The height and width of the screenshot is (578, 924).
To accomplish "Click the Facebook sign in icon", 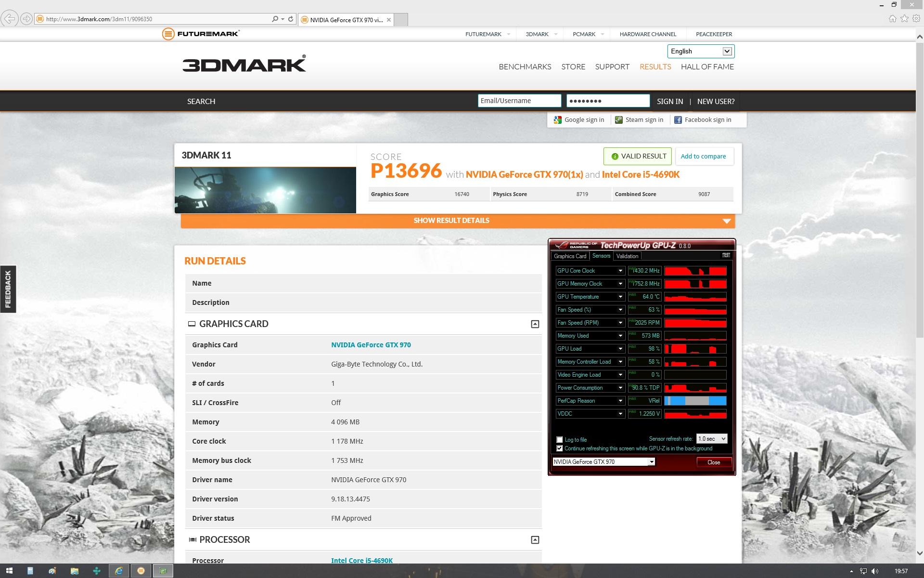I will 678,120.
